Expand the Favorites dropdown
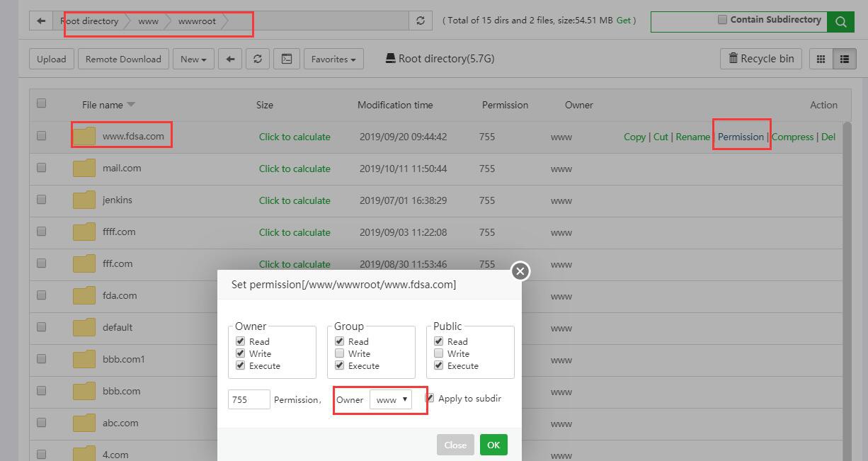The width and height of the screenshot is (868, 461). (333, 59)
